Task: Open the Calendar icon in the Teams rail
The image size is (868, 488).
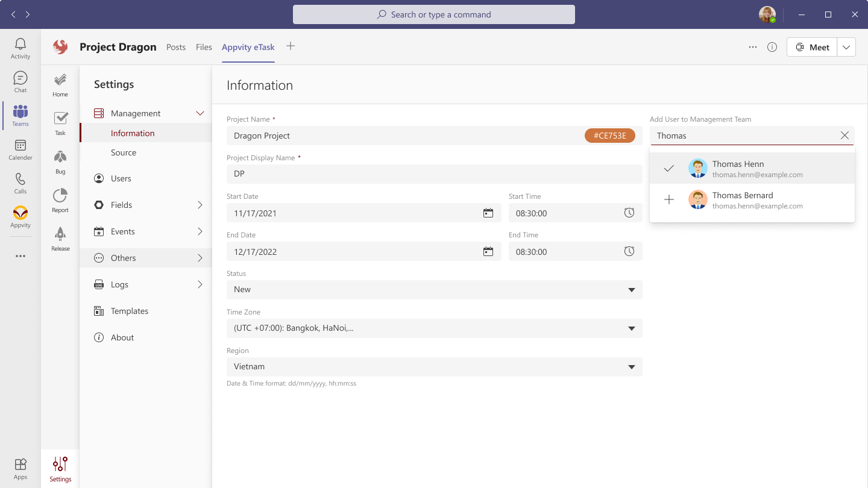Action: [20, 146]
